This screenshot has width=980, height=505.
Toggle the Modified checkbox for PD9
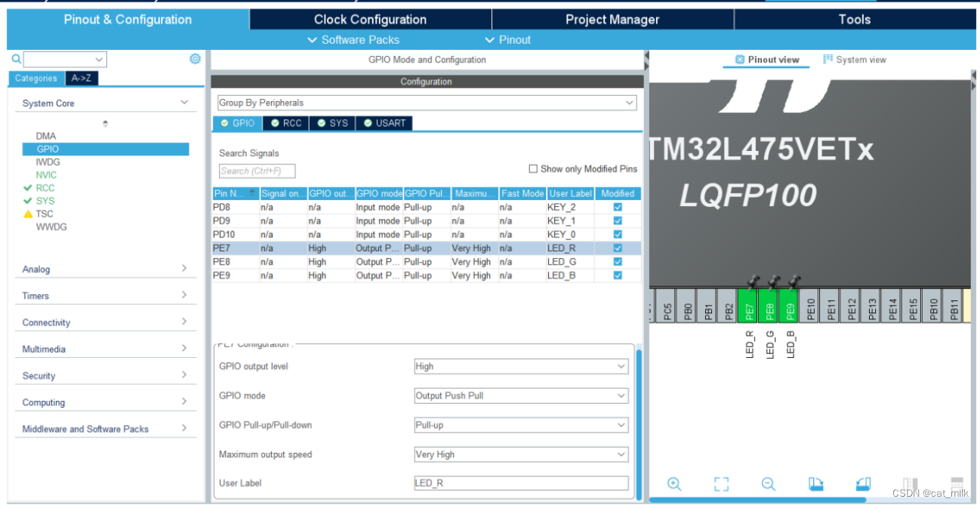tap(618, 220)
